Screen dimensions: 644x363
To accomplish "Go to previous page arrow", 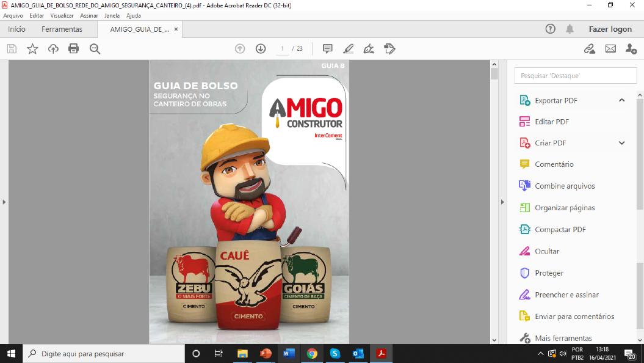I will click(x=240, y=48).
